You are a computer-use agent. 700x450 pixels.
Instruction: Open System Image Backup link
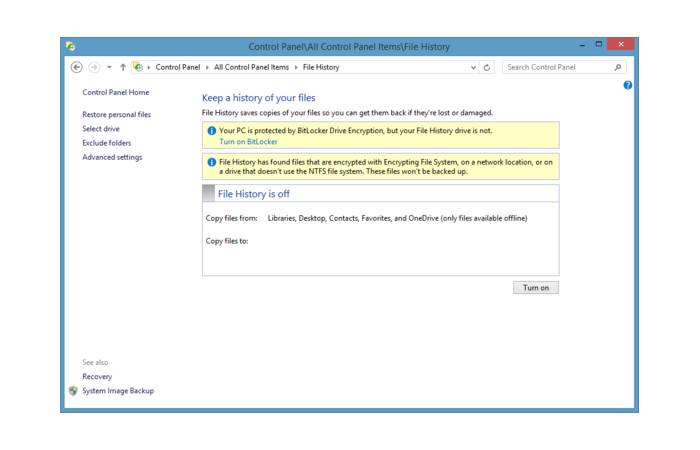pyautogui.click(x=118, y=391)
